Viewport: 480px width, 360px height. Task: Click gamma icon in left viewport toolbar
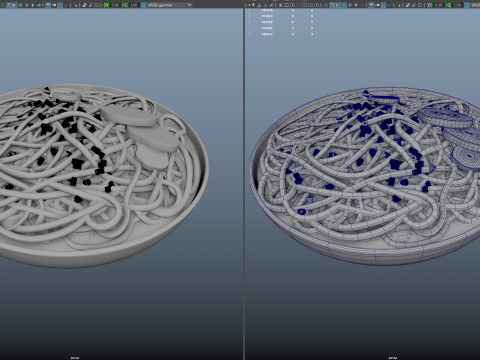pos(124,5)
